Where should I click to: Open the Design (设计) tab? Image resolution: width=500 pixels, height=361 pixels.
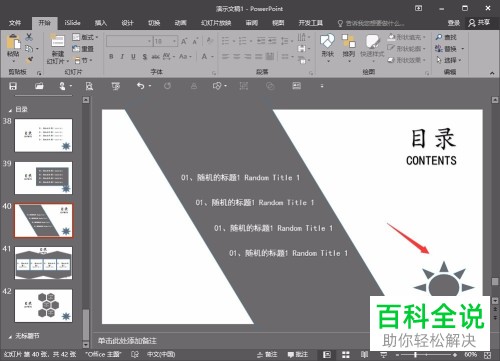coord(127,23)
